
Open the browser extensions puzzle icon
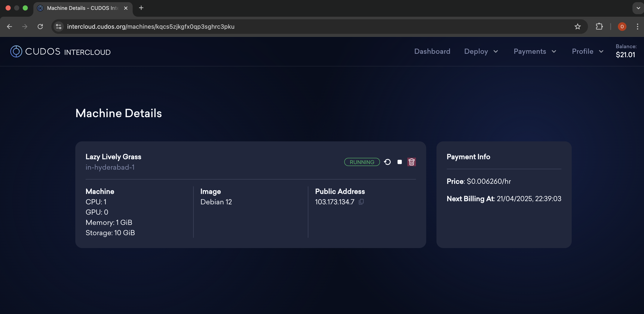pos(599,27)
